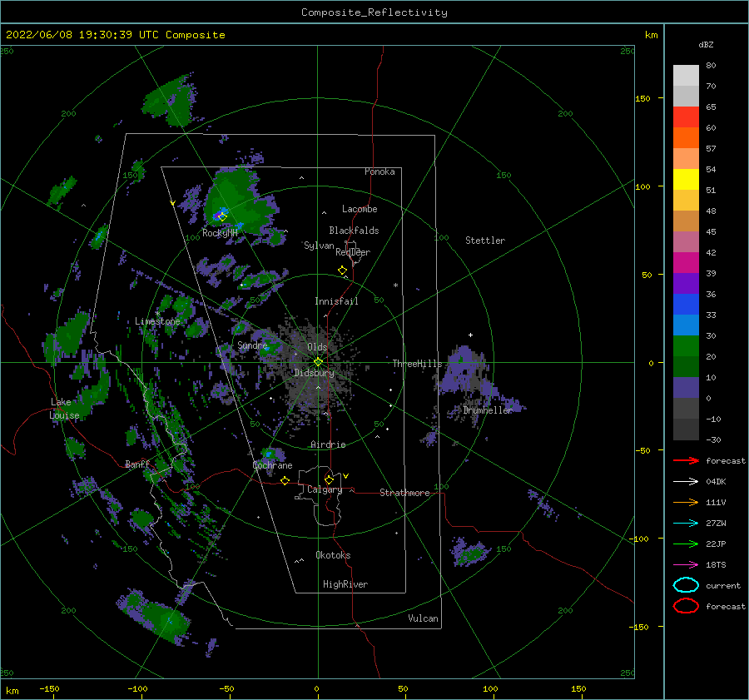The width and height of the screenshot is (749, 700).
Task: Click the Lake Louise label
Action: pos(64,409)
